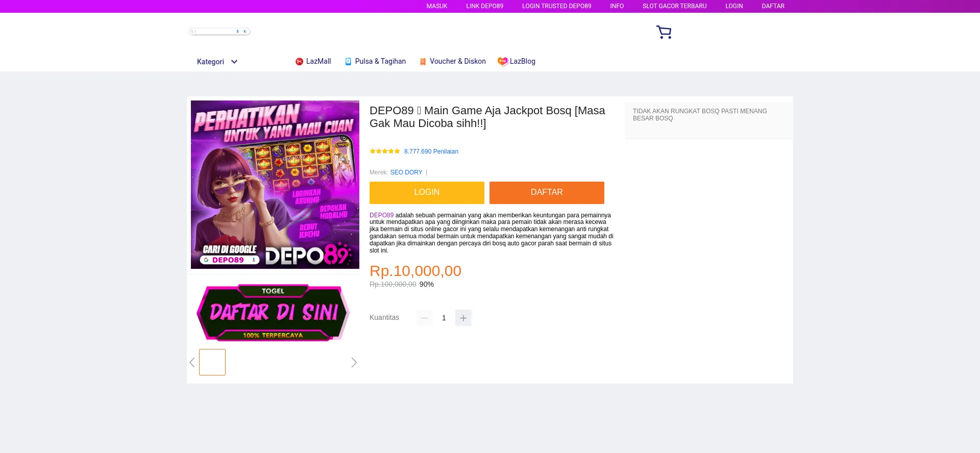
Task: Click the Merek: label
Action: [379, 172]
